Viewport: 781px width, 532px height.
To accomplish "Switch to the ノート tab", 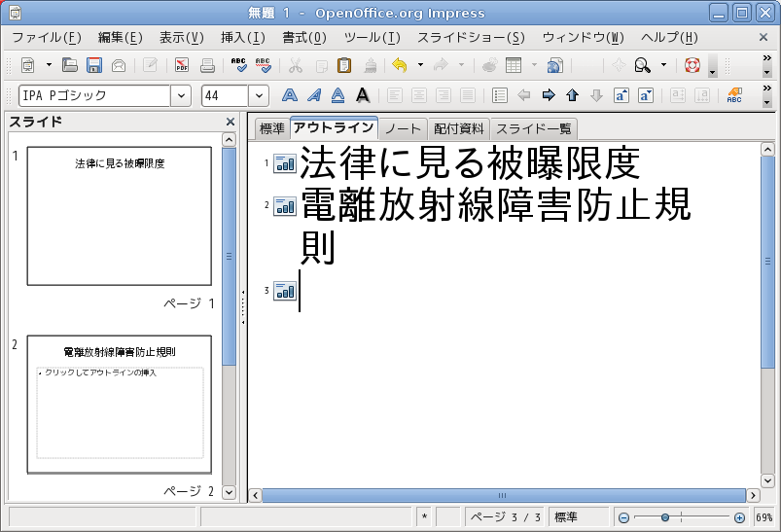I will pyautogui.click(x=403, y=128).
